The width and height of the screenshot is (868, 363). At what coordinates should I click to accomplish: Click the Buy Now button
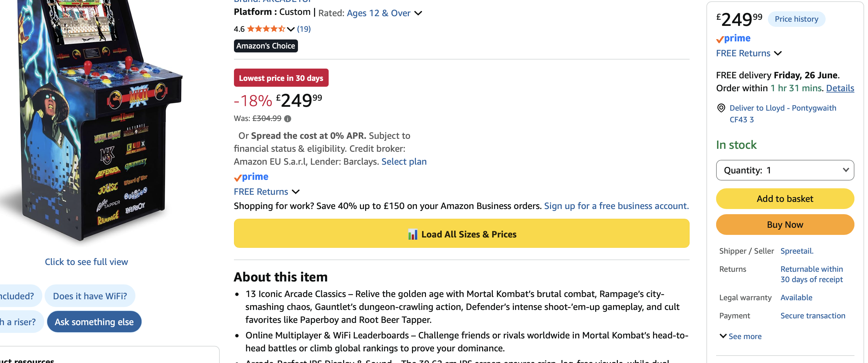[785, 225]
